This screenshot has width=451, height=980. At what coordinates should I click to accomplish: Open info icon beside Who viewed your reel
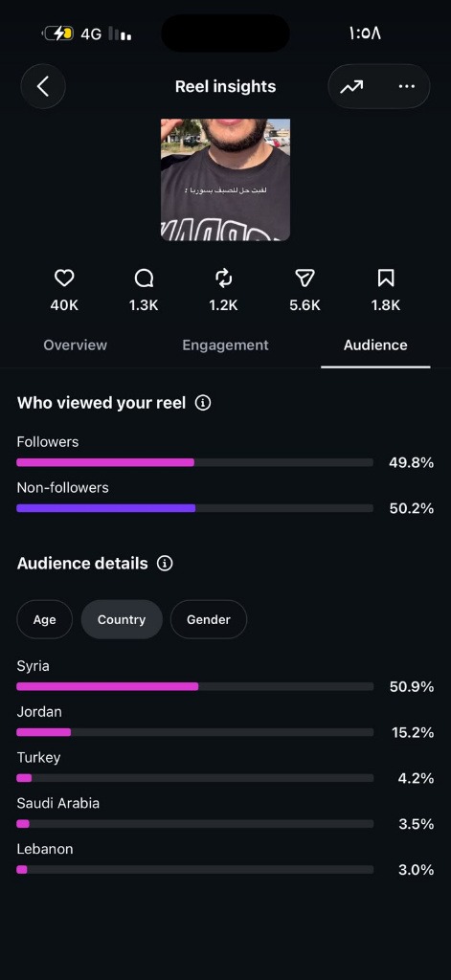(203, 403)
